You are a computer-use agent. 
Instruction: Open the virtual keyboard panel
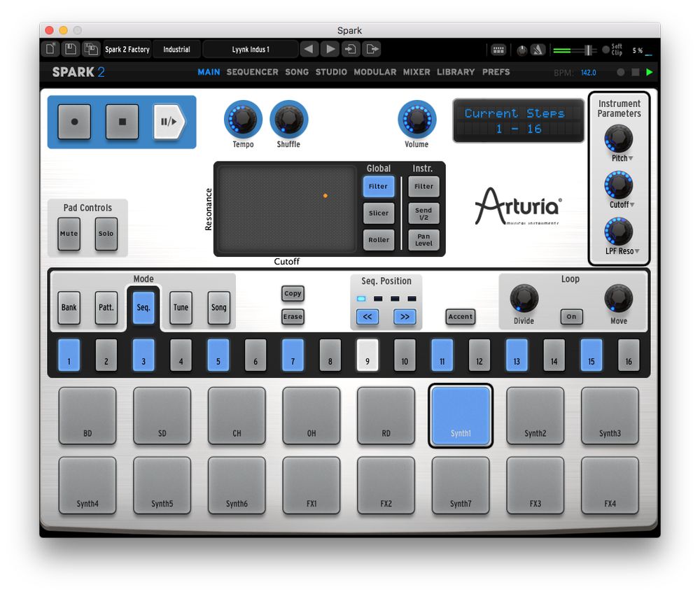[499, 49]
